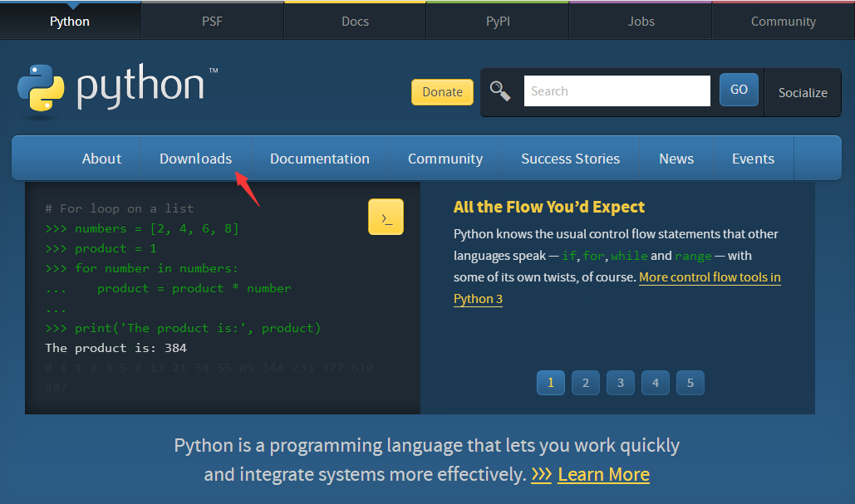Click the Learn More link

coord(603,475)
